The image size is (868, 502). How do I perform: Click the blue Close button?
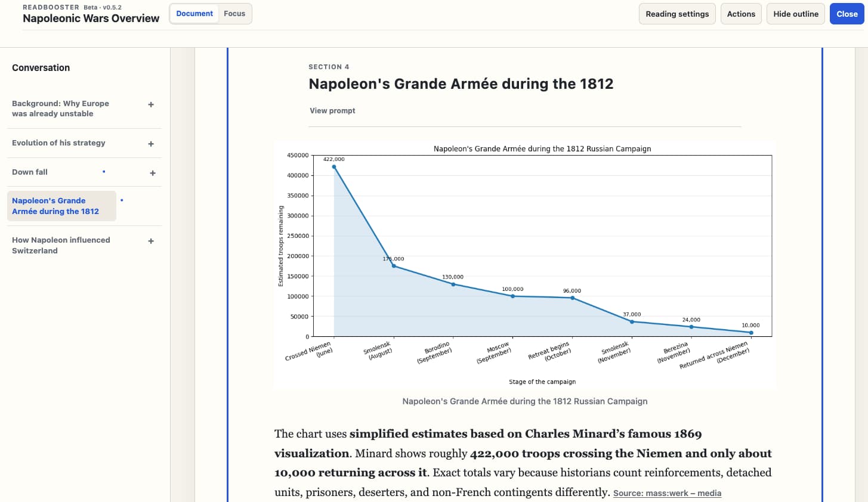click(847, 14)
